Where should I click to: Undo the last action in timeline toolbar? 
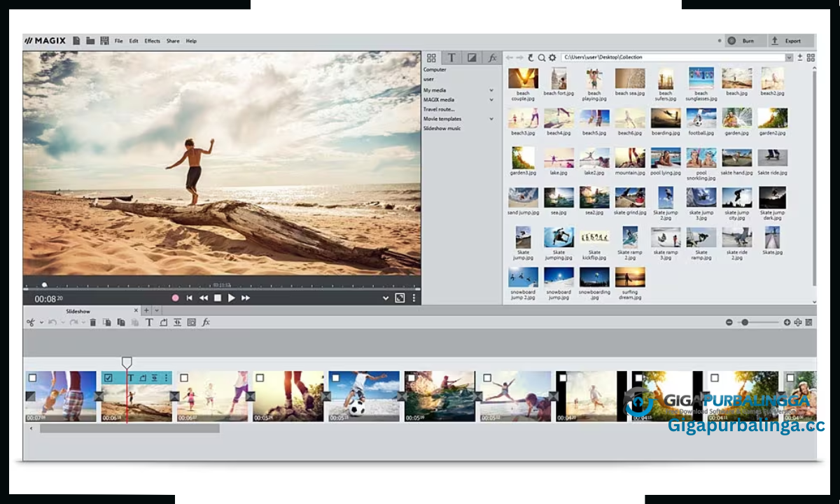pos(51,322)
